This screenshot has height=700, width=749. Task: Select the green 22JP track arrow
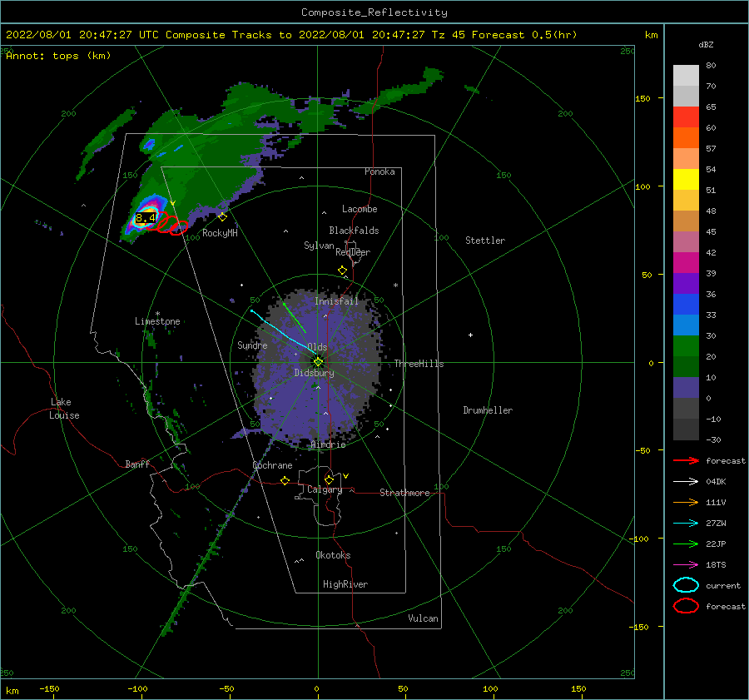click(686, 544)
